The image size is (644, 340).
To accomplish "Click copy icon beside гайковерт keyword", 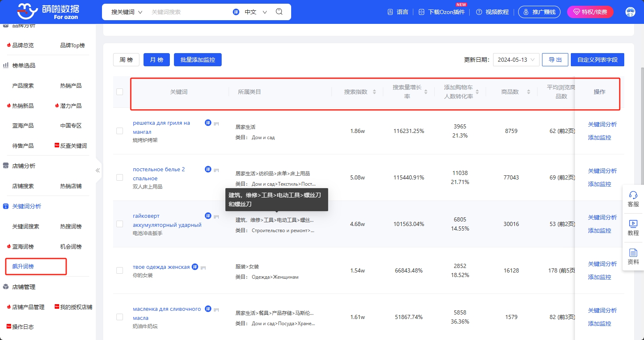I will point(216,217).
